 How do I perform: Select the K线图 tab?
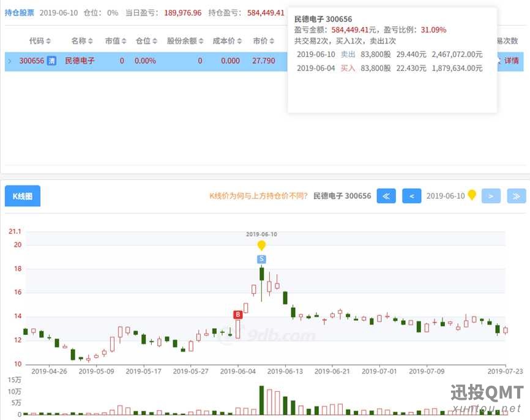(23, 196)
